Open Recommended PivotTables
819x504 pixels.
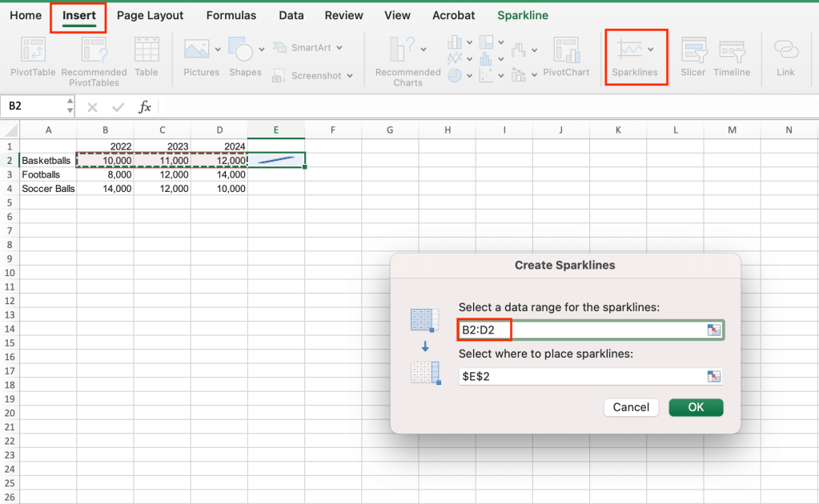tap(94, 61)
